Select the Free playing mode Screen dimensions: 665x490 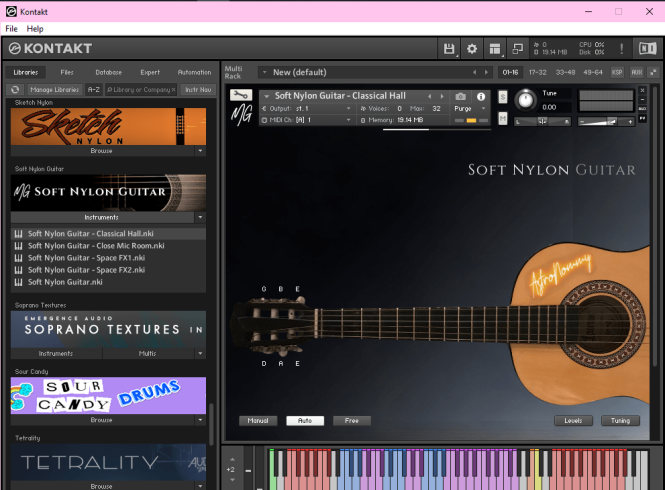tap(352, 420)
